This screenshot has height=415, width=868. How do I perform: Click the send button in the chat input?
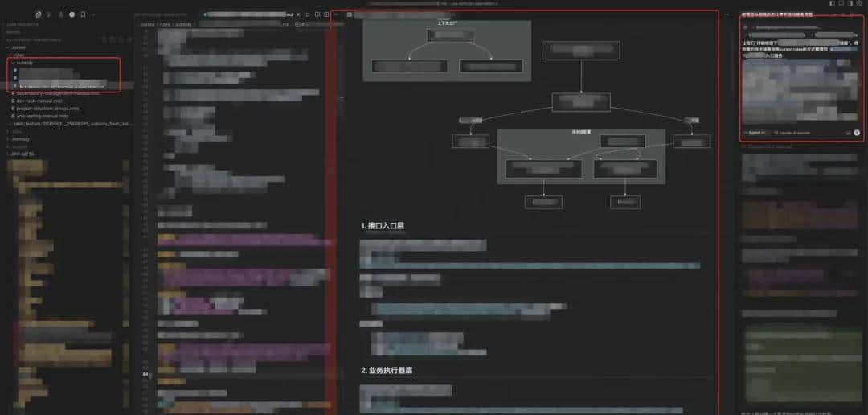pos(857,132)
